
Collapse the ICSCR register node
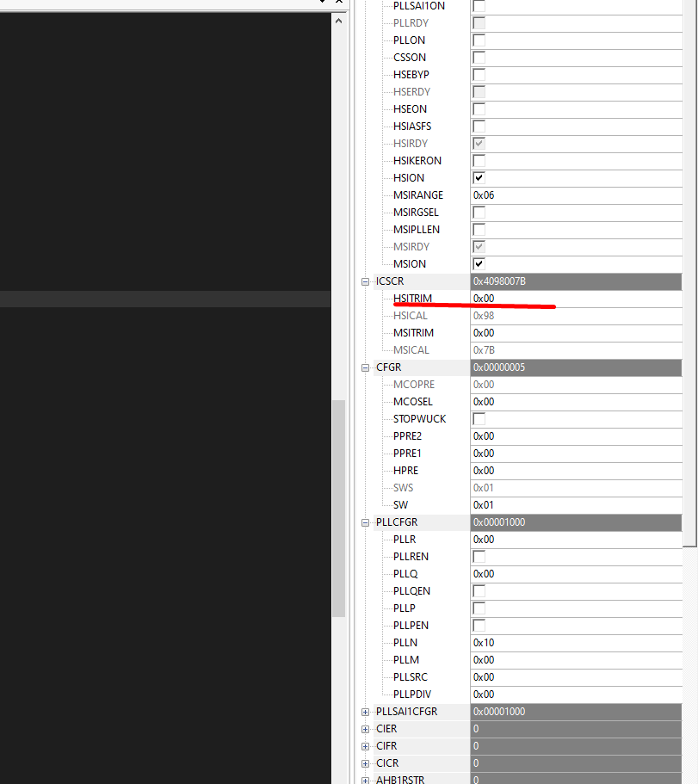click(366, 281)
